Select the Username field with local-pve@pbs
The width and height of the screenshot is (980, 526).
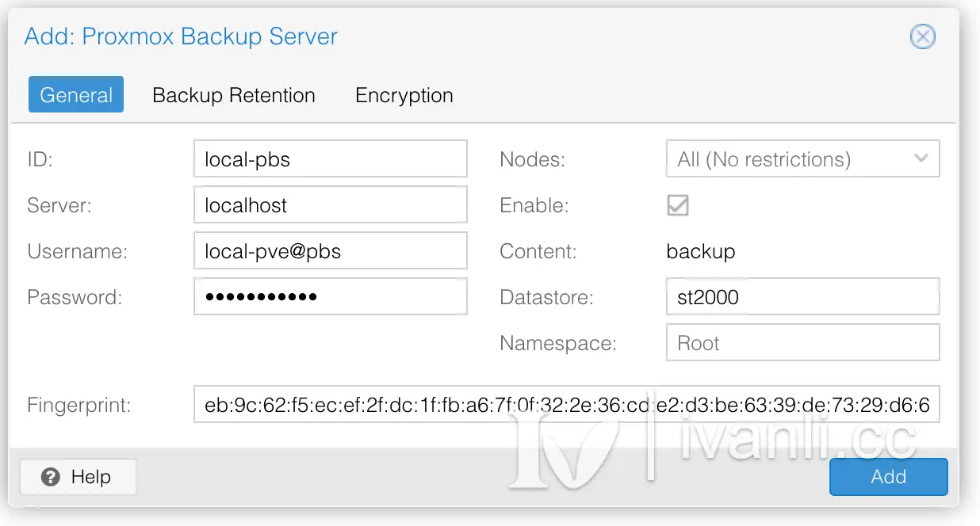(x=331, y=251)
